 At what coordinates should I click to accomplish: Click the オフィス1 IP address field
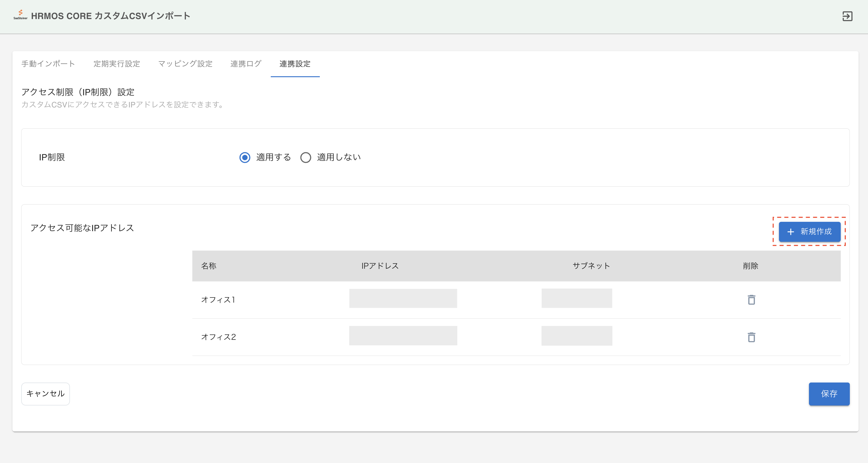coord(403,298)
